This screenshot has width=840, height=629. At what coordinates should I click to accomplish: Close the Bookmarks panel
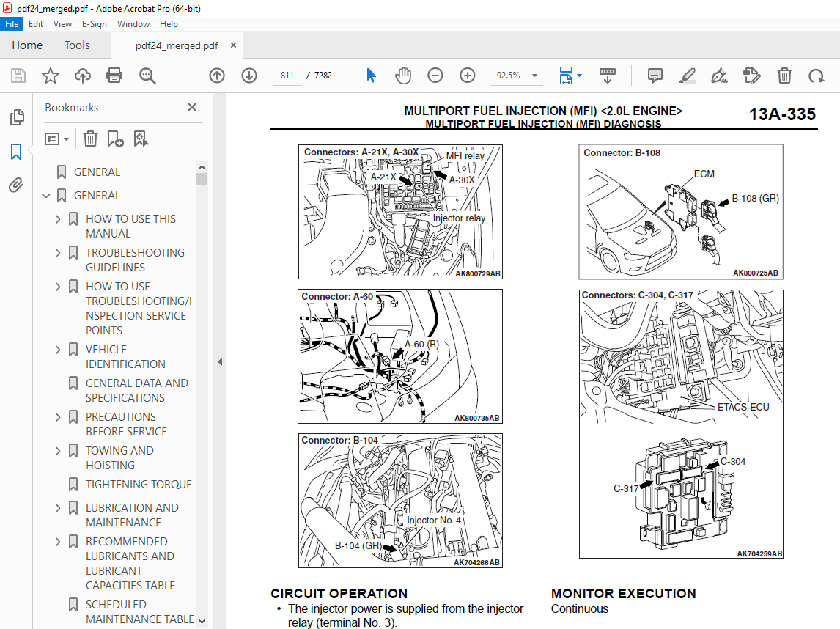pyautogui.click(x=192, y=107)
